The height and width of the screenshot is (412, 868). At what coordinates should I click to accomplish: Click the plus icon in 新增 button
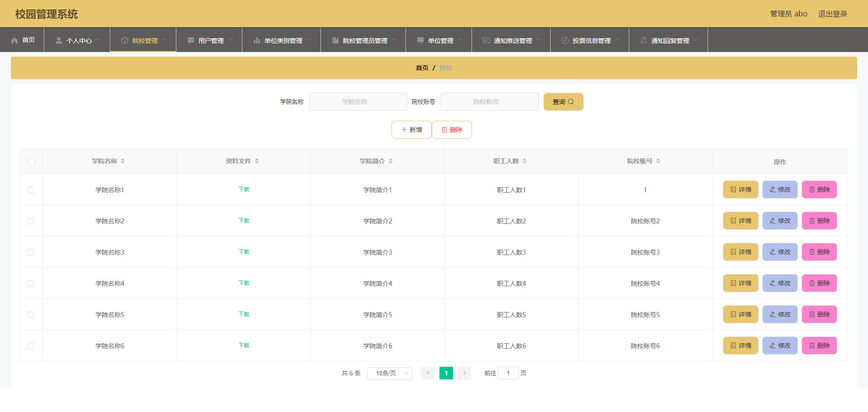coord(404,130)
